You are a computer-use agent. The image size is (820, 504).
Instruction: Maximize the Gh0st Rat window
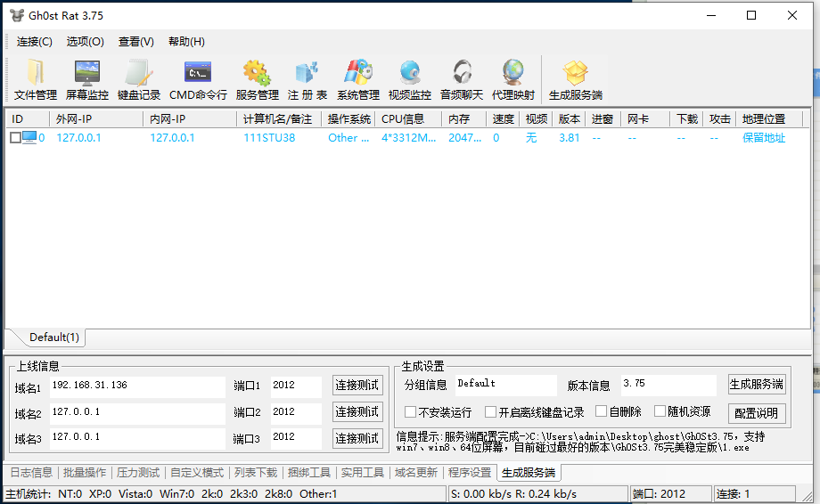coord(751,16)
